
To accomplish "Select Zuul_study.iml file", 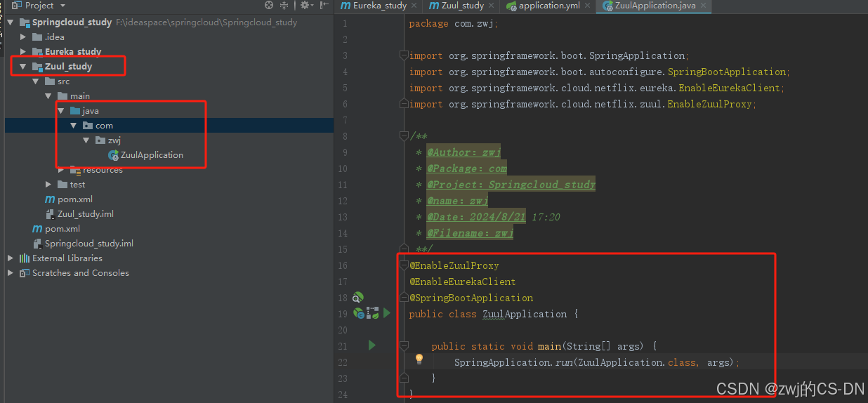I will (x=86, y=214).
